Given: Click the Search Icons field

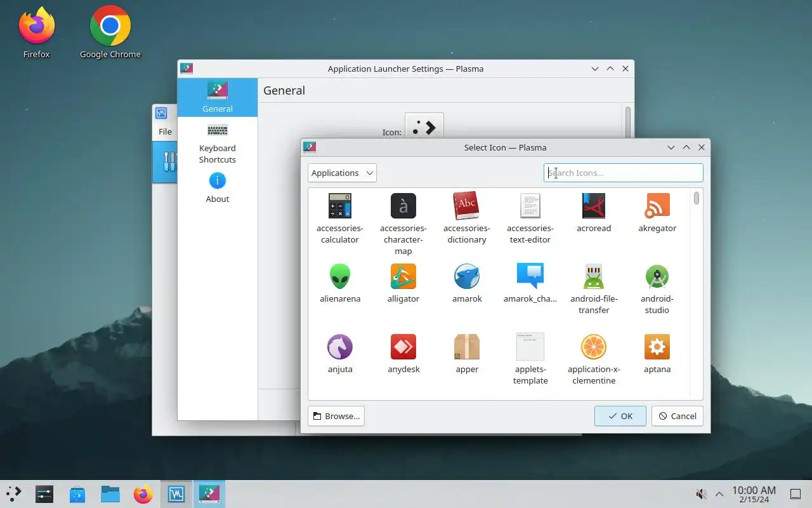Looking at the screenshot, I should click(624, 173).
